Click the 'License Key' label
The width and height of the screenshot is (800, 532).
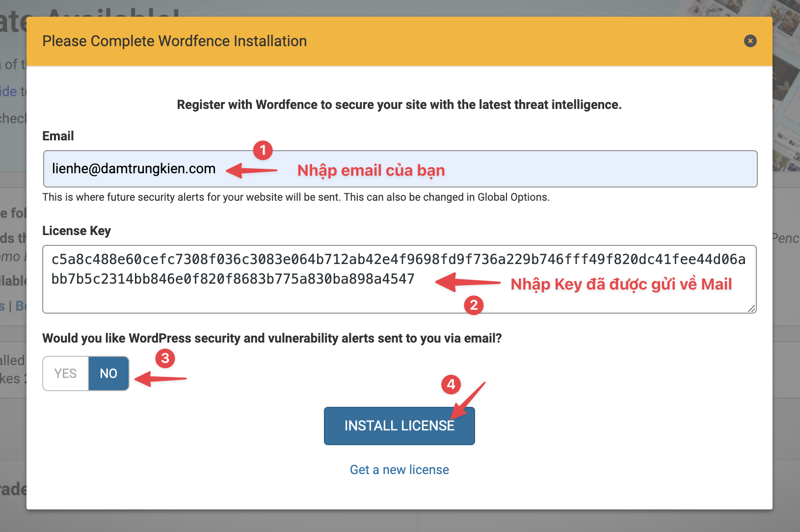click(77, 231)
